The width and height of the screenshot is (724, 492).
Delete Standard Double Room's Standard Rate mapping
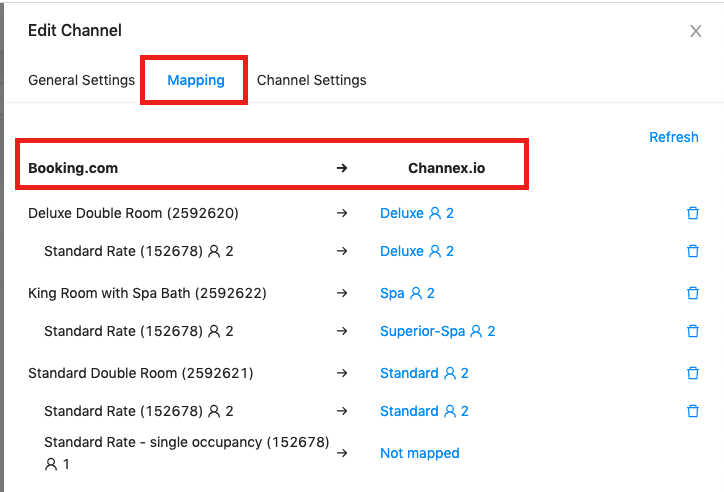[693, 411]
